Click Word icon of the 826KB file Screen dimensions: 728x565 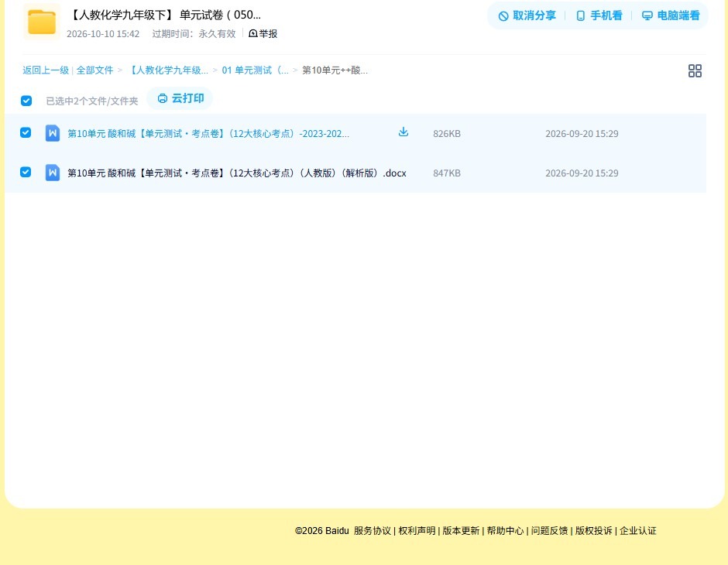[53, 133]
